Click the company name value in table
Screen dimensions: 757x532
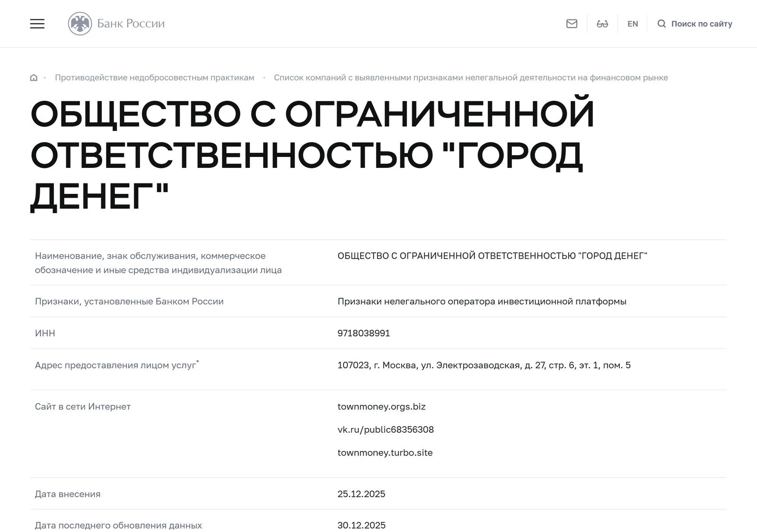tap(492, 256)
